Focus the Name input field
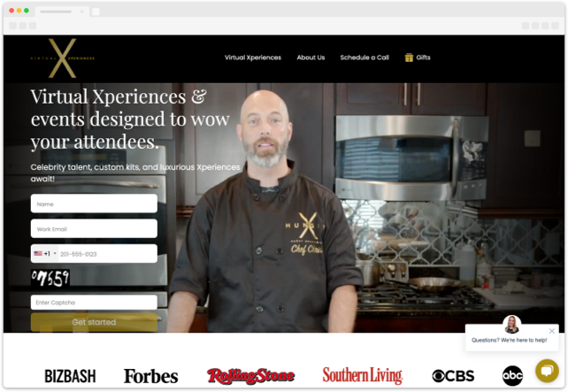 click(94, 204)
